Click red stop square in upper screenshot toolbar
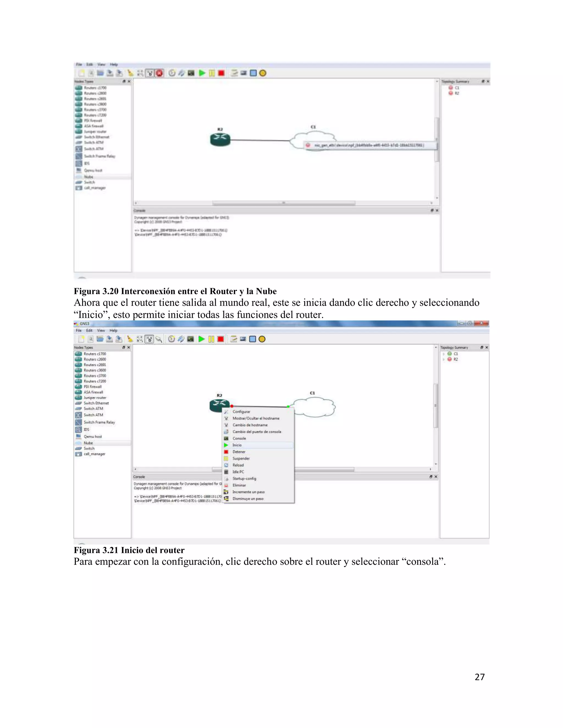 pyautogui.click(x=221, y=73)
